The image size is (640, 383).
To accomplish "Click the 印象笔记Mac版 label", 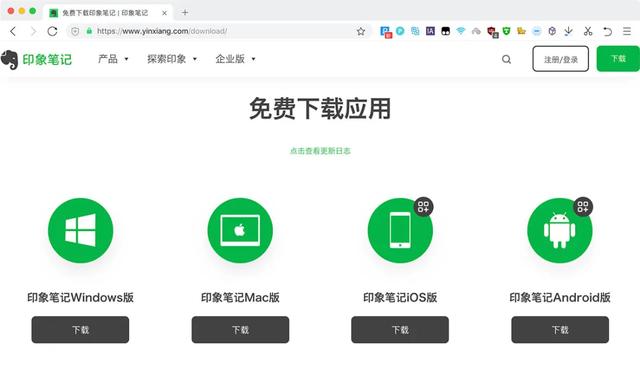I will tap(240, 298).
